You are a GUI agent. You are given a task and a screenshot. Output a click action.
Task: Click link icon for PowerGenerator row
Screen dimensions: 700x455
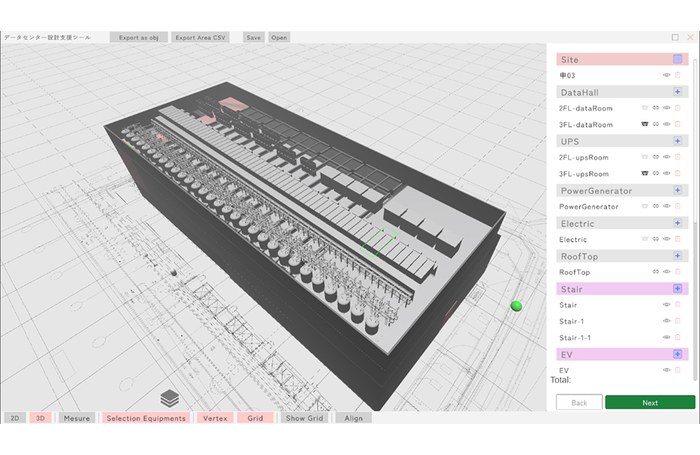click(x=656, y=206)
